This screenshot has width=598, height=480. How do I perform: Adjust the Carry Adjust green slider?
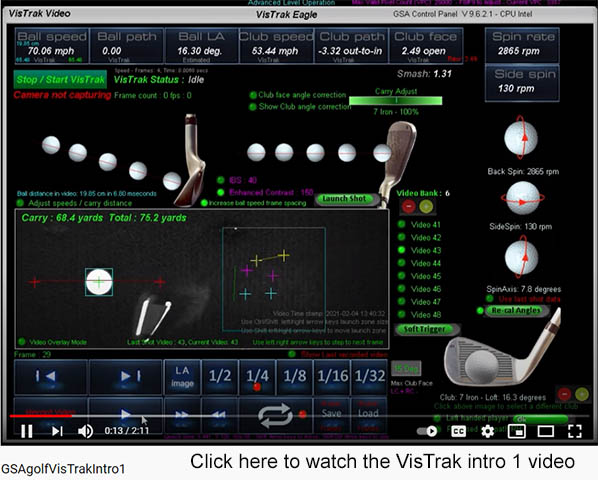click(x=396, y=101)
